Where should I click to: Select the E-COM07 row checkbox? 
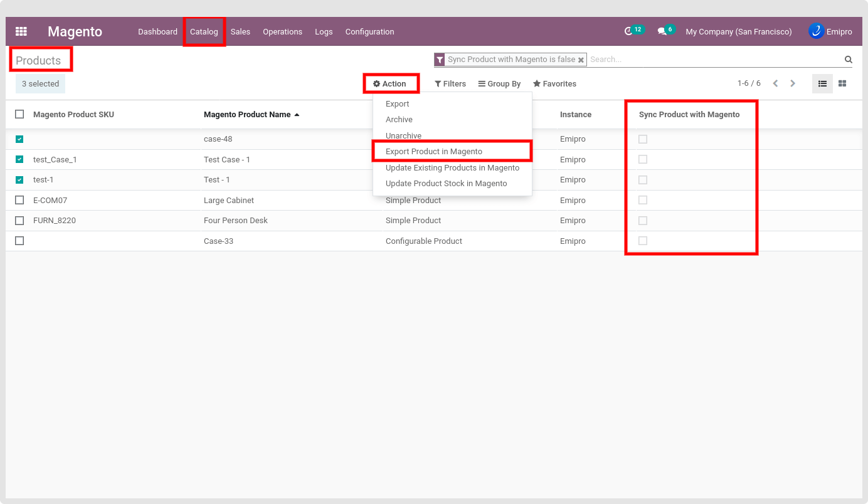pos(19,200)
